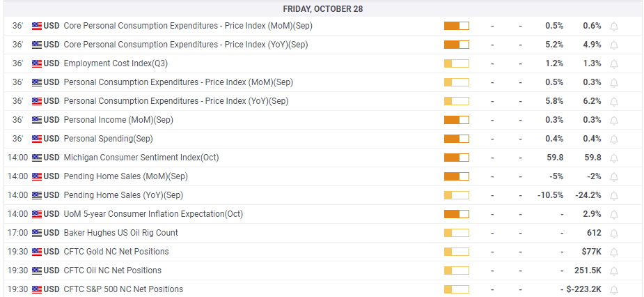Open UoM 5-year Consumer Inflation Expectation
This screenshot has height=297, width=644.
point(153,214)
